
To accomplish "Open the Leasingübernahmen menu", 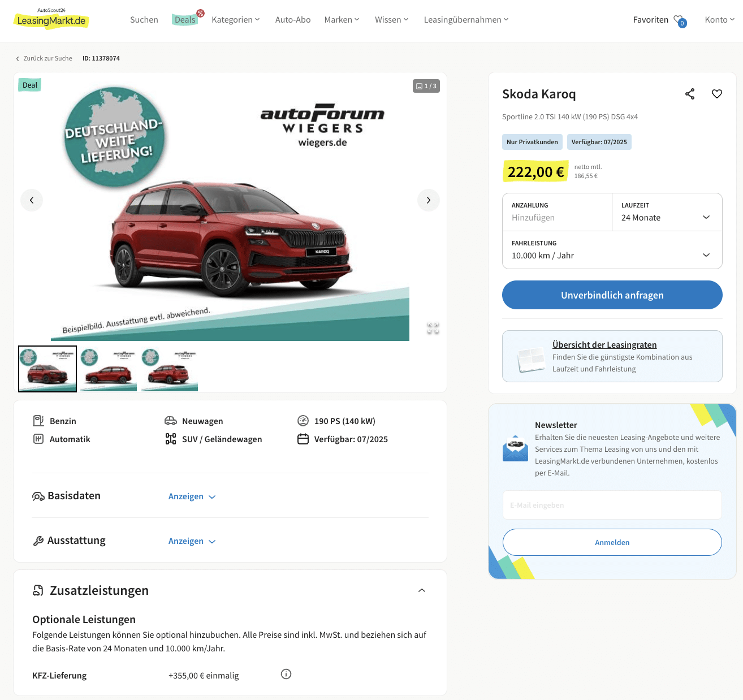I will tap(466, 20).
